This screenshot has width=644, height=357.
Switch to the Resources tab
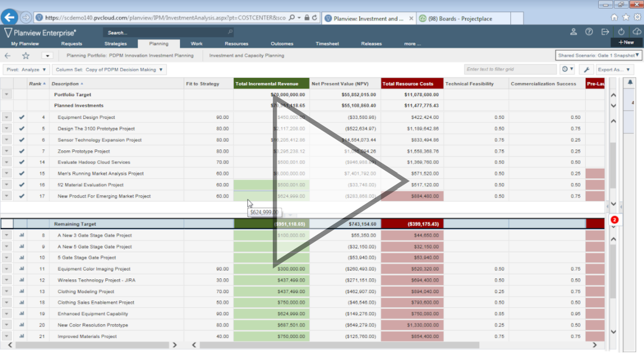click(x=236, y=44)
